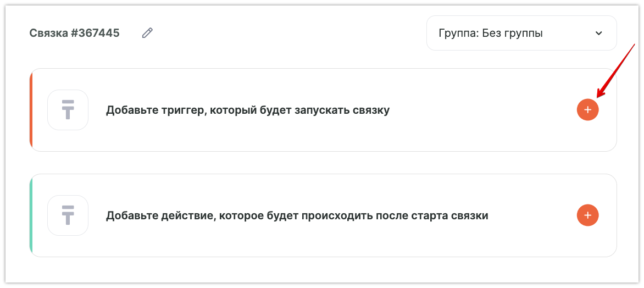Click the number "#367445" in the heading
The height and width of the screenshot is (288, 644).
(x=95, y=33)
